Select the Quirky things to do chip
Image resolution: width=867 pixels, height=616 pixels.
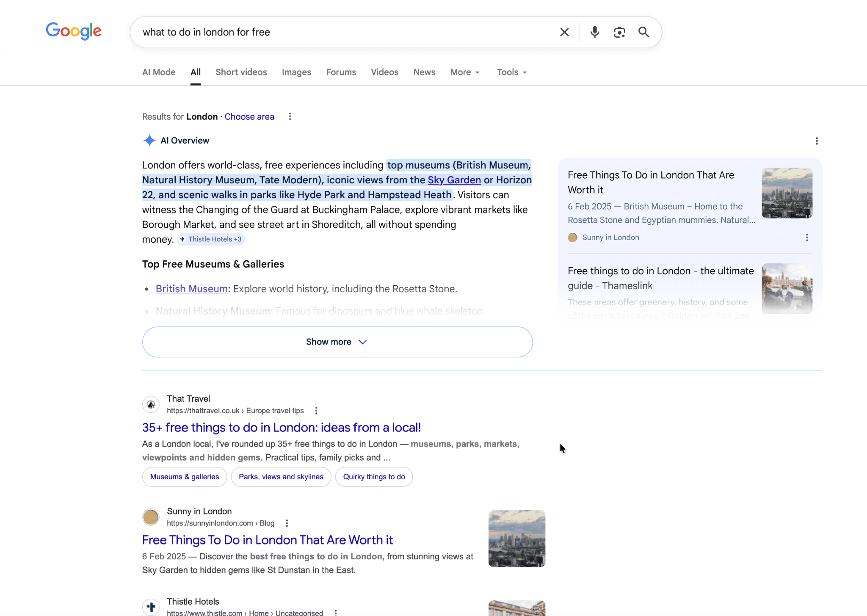[x=374, y=477]
